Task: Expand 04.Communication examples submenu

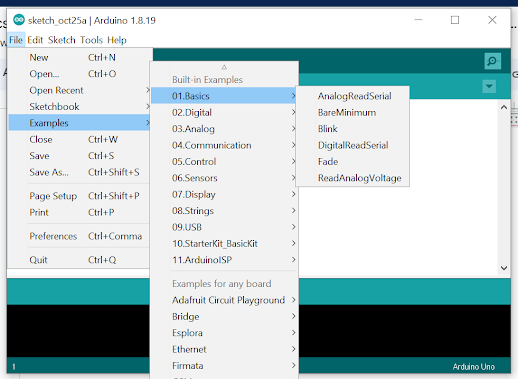Action: 224,145
